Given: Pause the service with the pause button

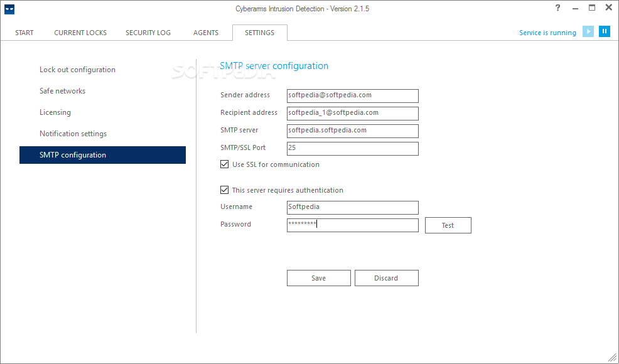Looking at the screenshot, I should click(x=605, y=31).
